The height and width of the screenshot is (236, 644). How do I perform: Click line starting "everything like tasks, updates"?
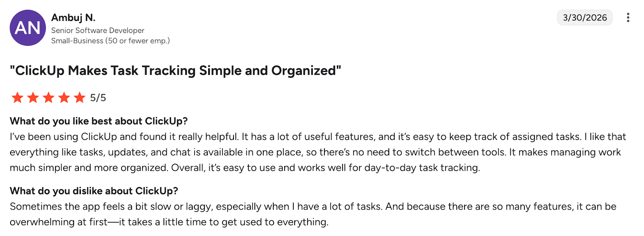point(315,152)
